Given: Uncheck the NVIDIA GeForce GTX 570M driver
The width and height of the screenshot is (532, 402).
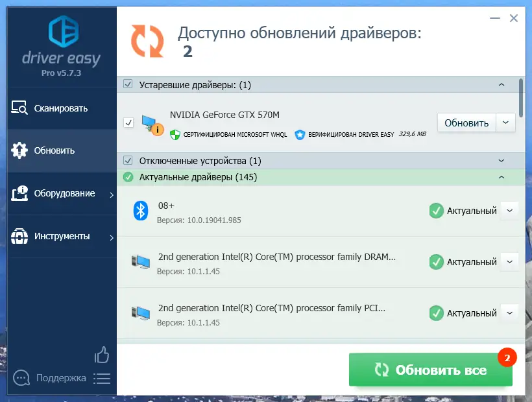Looking at the screenshot, I should click(x=128, y=122).
